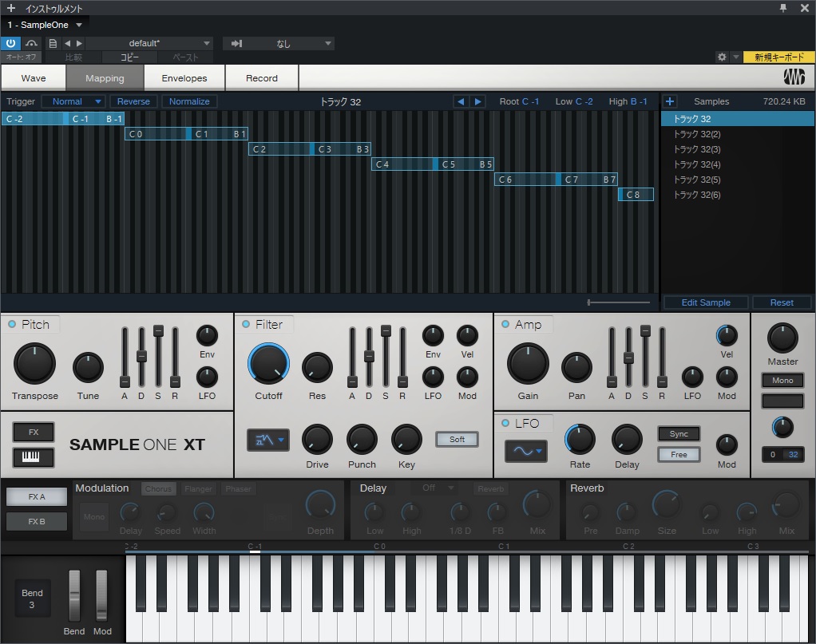Enable LFO Sync mode
Screen dimensions: 816x644
pos(679,434)
